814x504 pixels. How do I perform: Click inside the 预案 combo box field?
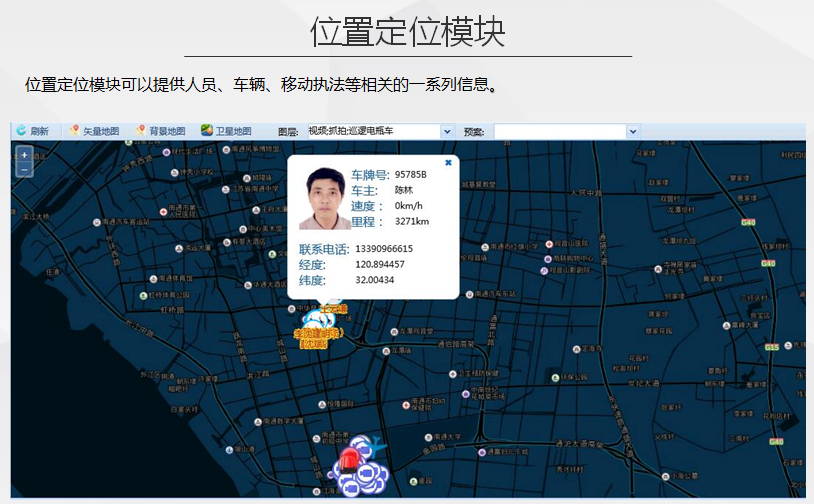(x=560, y=131)
